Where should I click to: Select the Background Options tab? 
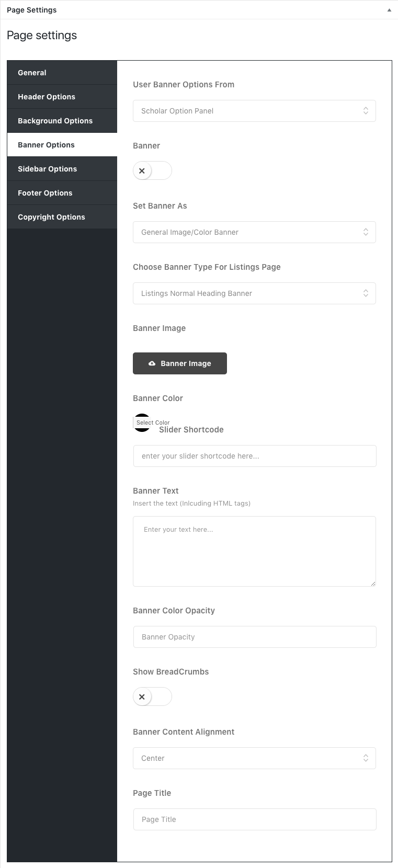(x=62, y=121)
